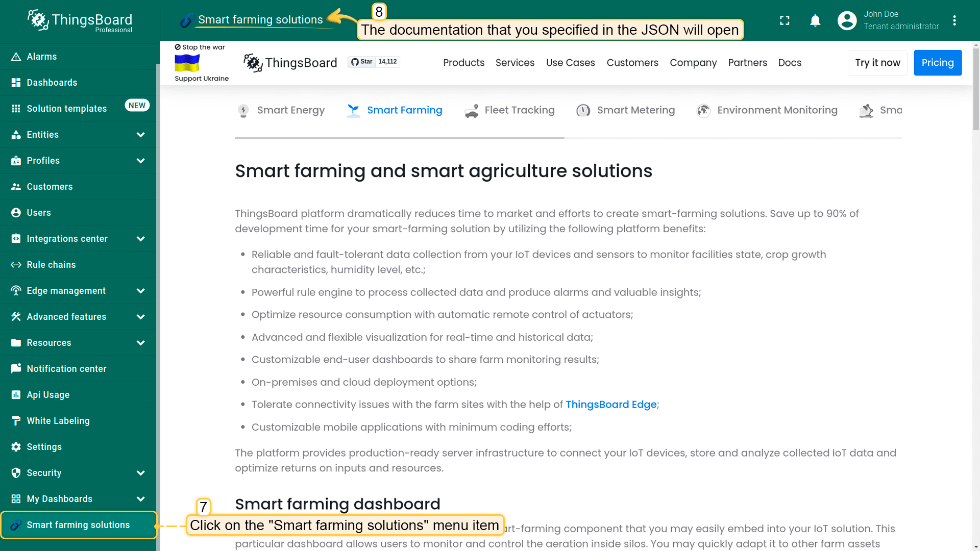Open Docs navigation item

point(790,63)
